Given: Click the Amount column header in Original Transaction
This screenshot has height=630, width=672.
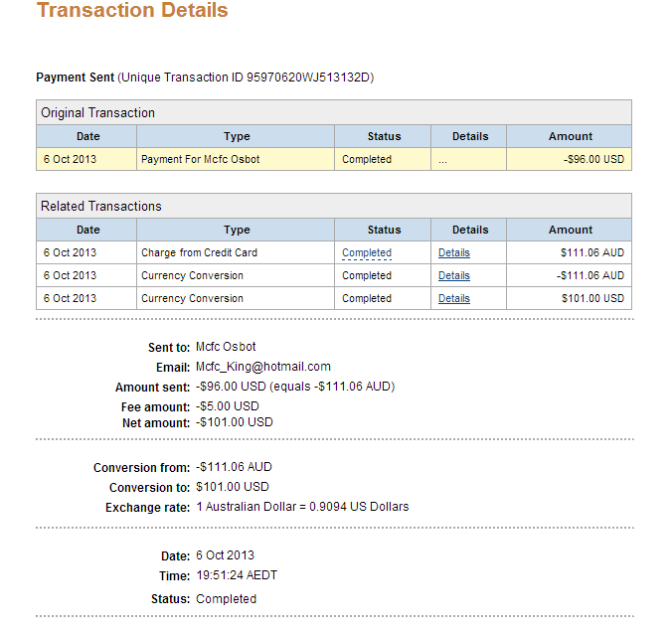Looking at the screenshot, I should pyautogui.click(x=570, y=136).
